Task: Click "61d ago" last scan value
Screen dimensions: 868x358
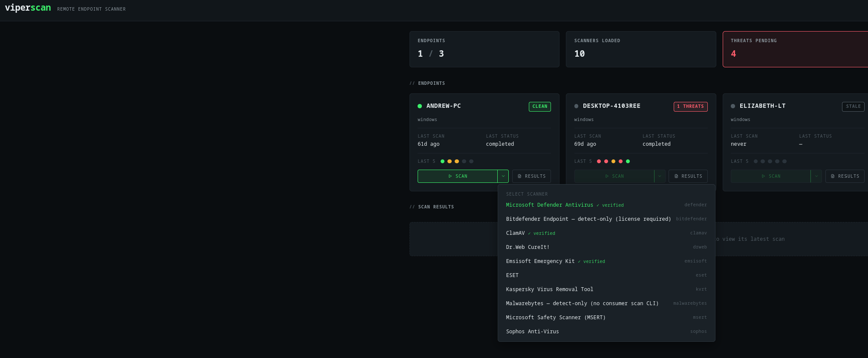Action: [428, 144]
